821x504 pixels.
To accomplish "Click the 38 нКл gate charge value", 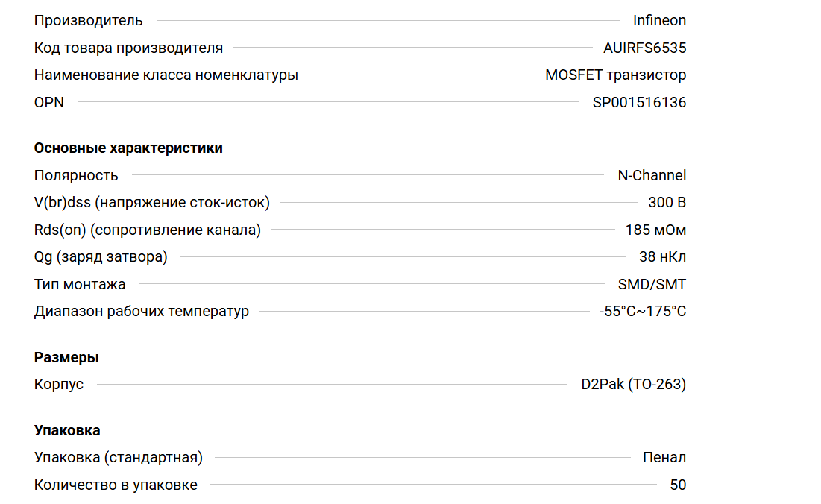I will [x=662, y=257].
